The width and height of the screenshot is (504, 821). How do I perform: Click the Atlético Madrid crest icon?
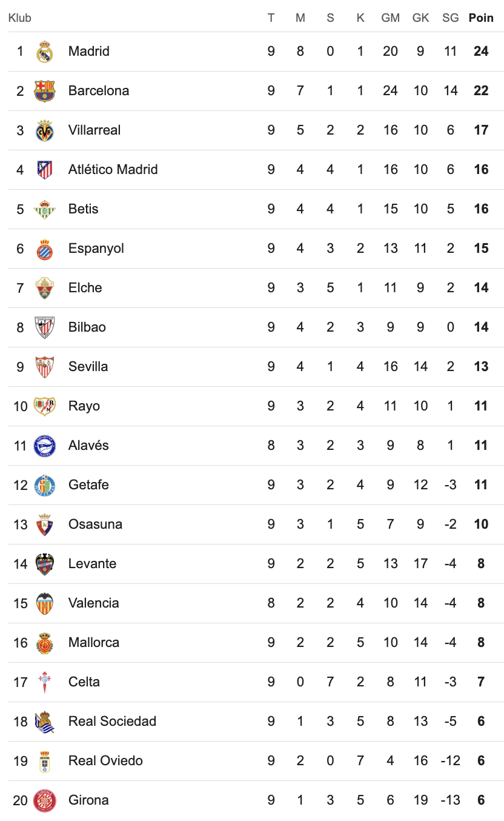[x=45, y=170]
